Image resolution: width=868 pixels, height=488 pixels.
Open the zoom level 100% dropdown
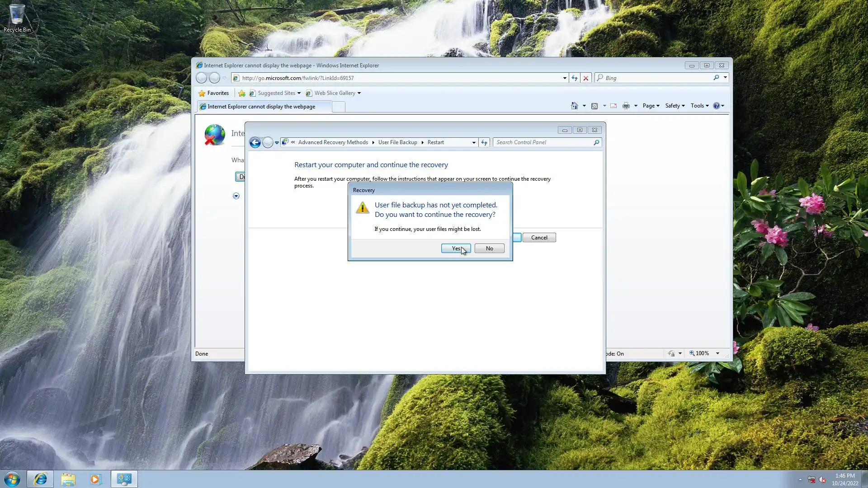(x=717, y=353)
